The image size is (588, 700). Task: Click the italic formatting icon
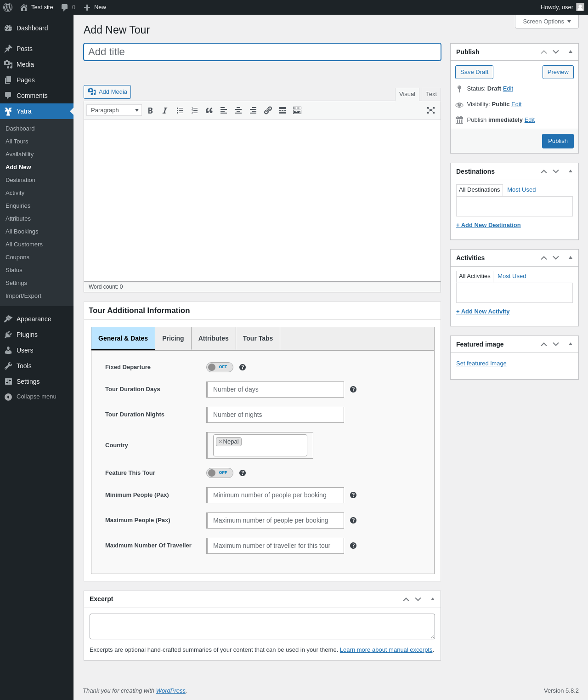pos(165,110)
